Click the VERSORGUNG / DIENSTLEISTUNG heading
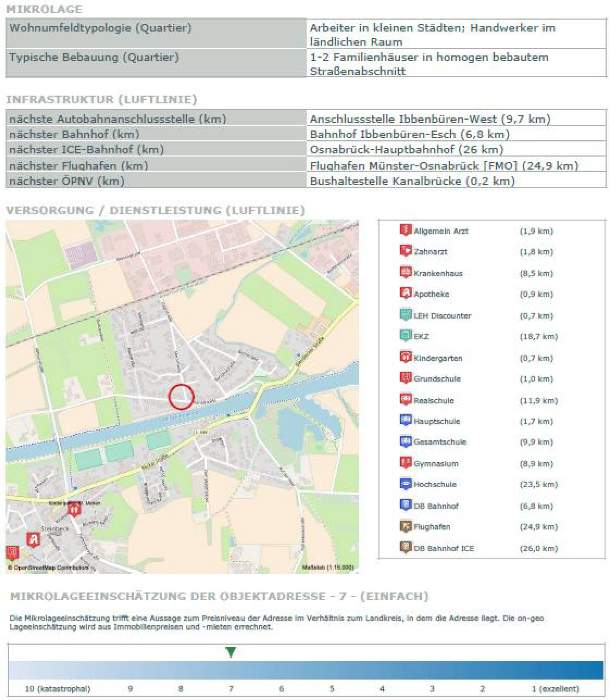Viewport: 612px width, 700px height. (x=155, y=210)
